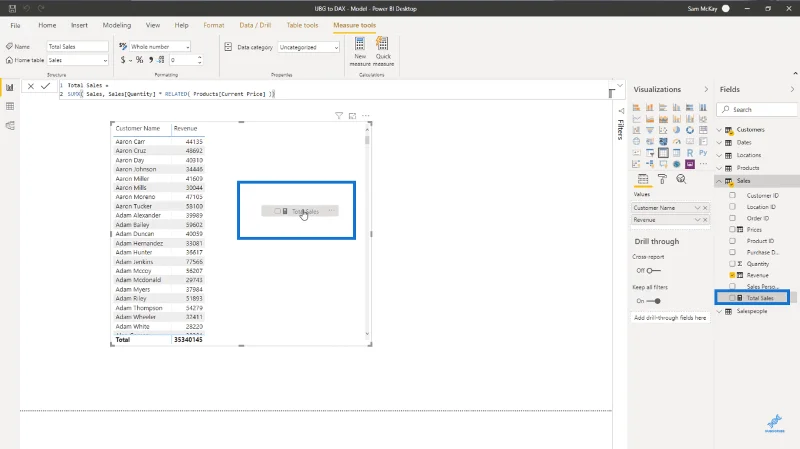
Task: Open Revenue field dropdown arrow
Action: (697, 220)
